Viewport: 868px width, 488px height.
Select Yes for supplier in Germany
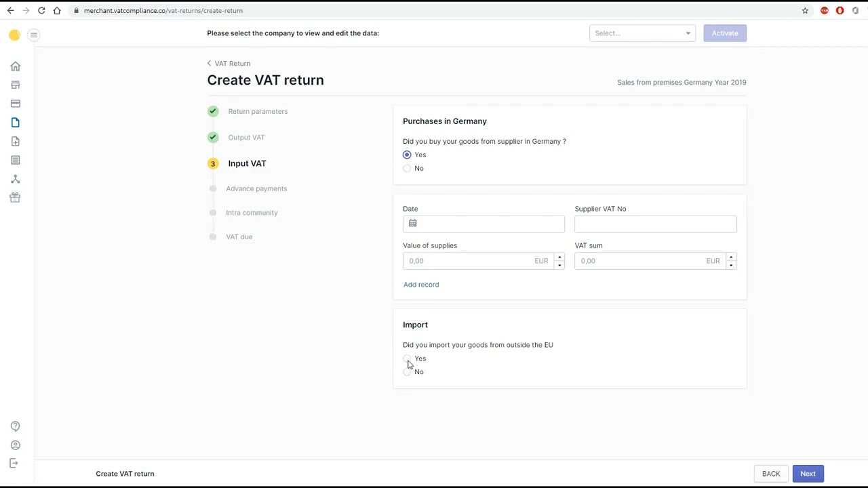(407, 155)
